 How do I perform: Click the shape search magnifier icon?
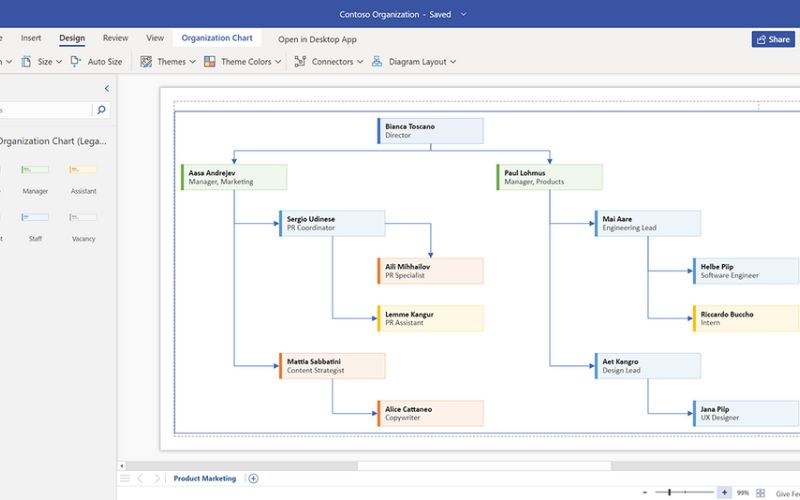pyautogui.click(x=102, y=110)
